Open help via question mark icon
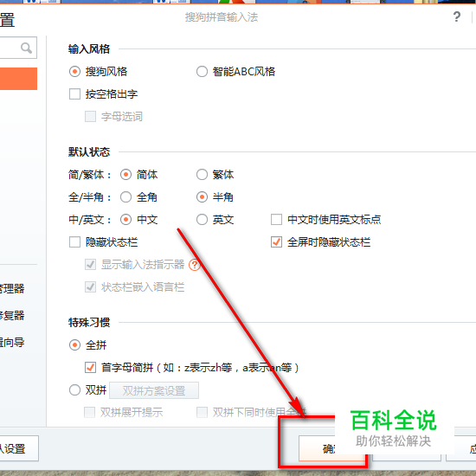 click(x=457, y=16)
